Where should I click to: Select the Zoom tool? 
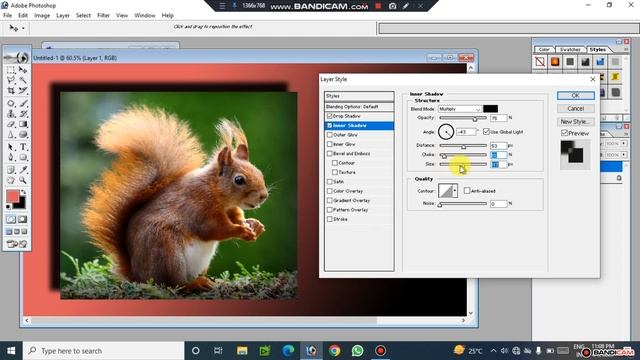pyautogui.click(x=23, y=180)
